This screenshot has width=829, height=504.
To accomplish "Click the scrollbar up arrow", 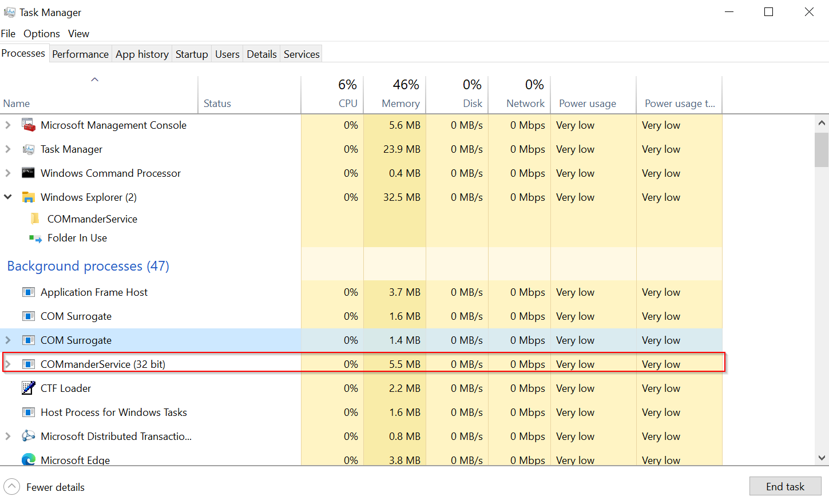I will 822,123.
